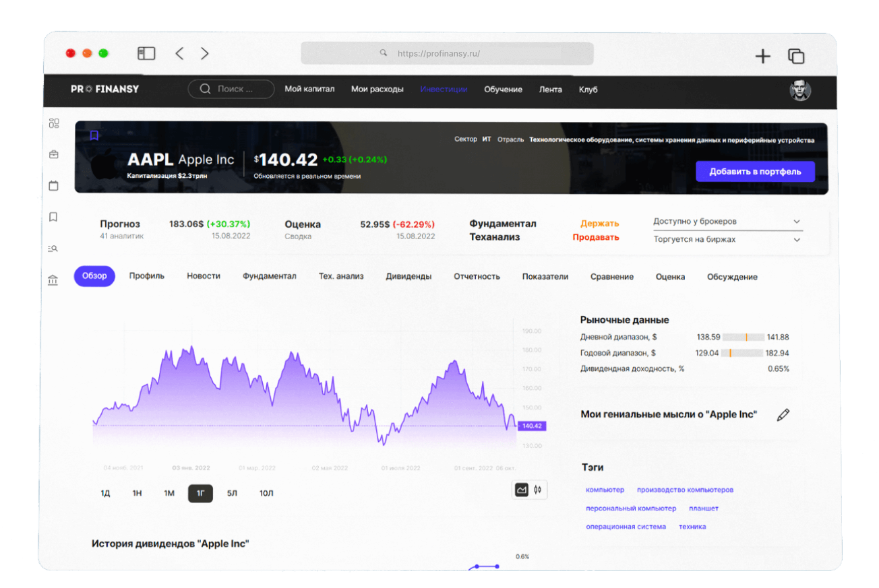
Task: Click the PROFINANSY logo
Action: 104,89
